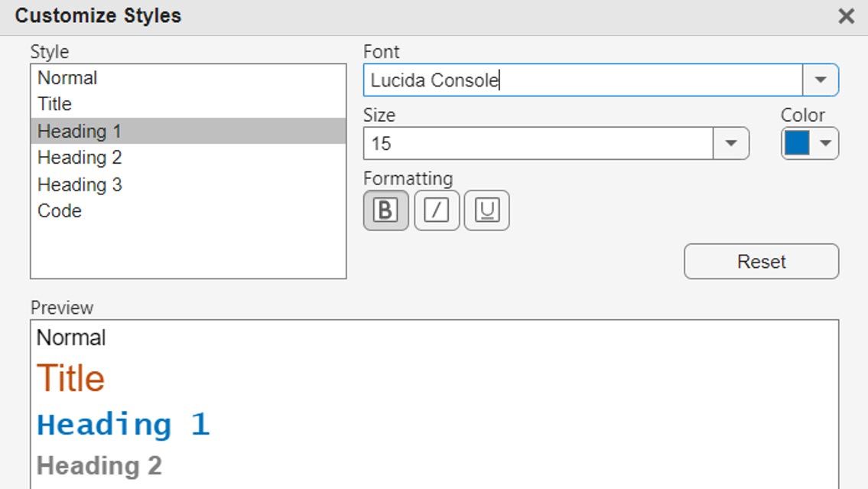Select the Heading 3 style entry
This screenshot has height=489, width=868.
(80, 184)
